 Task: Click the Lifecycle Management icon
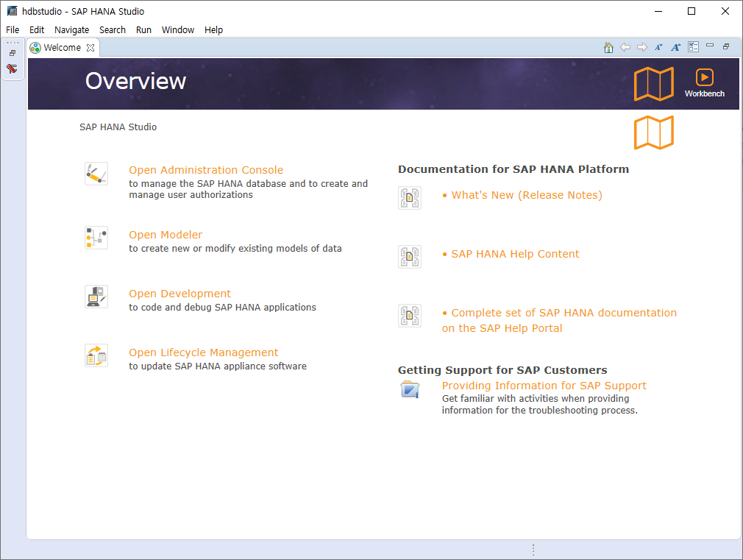(x=96, y=355)
